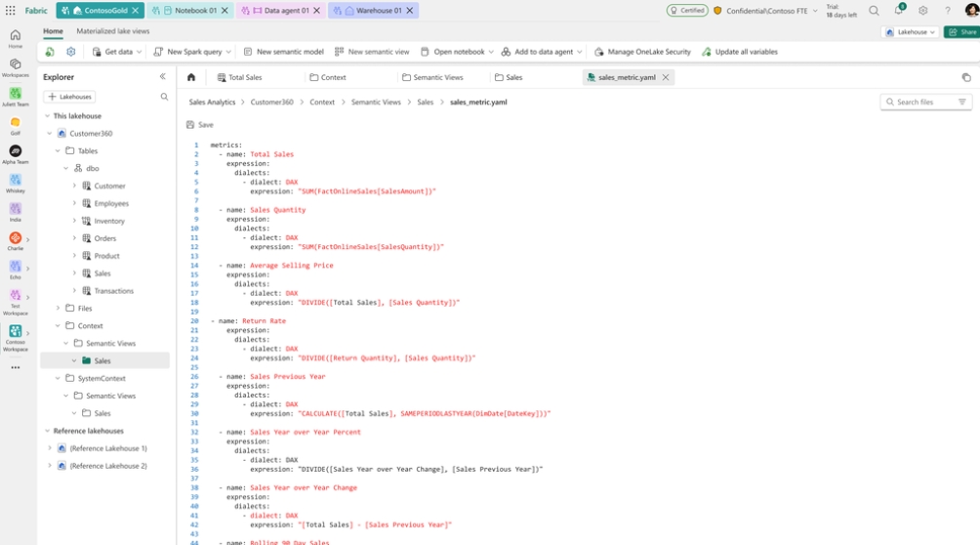Viewport: 980px width, 545px height.
Task: Show more navigation items ellipsis
Action: (x=15, y=367)
